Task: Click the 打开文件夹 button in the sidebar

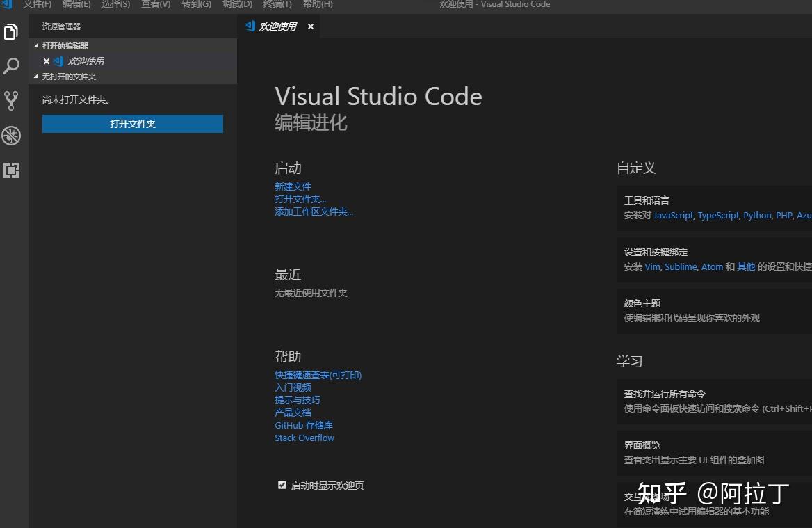Action: click(132, 123)
